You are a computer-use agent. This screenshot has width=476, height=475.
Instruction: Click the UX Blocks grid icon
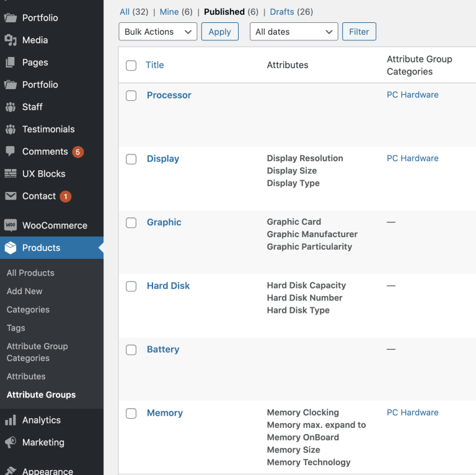click(x=11, y=174)
